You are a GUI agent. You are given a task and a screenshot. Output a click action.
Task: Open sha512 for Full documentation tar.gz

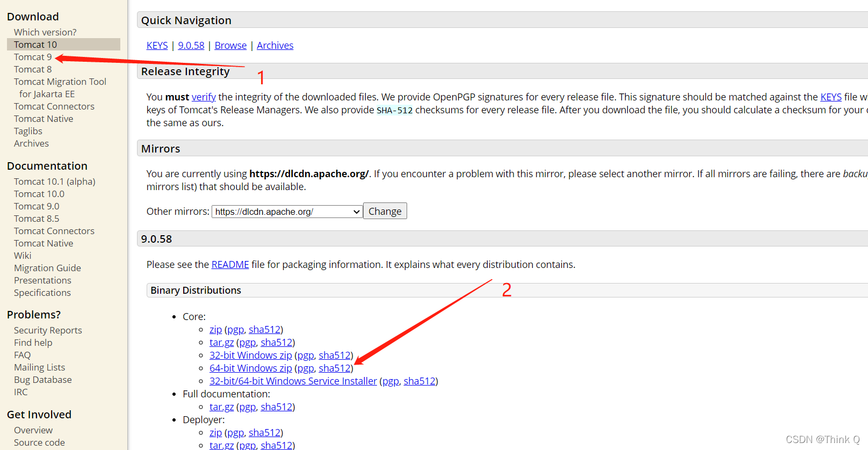click(x=277, y=407)
